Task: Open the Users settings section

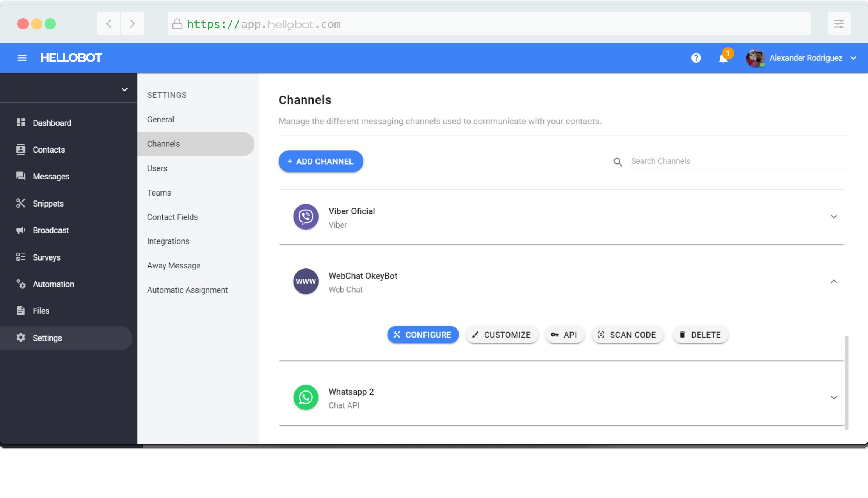Action: (x=157, y=168)
